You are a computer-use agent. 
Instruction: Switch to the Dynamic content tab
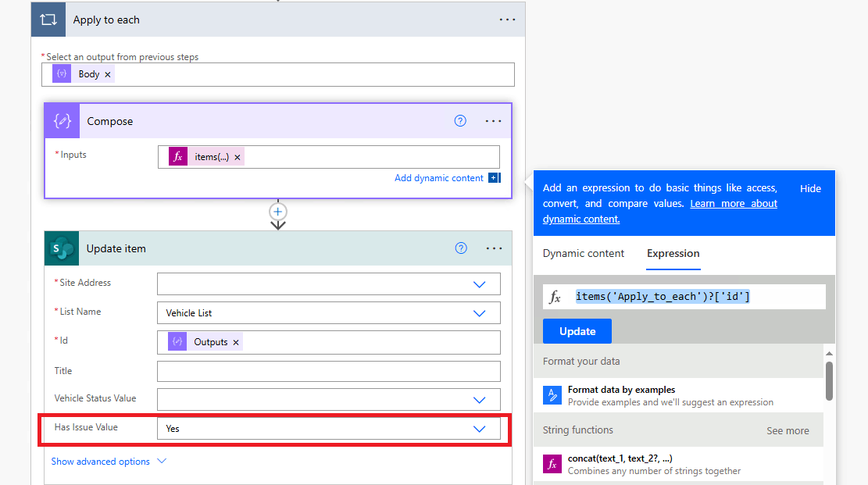(584, 253)
